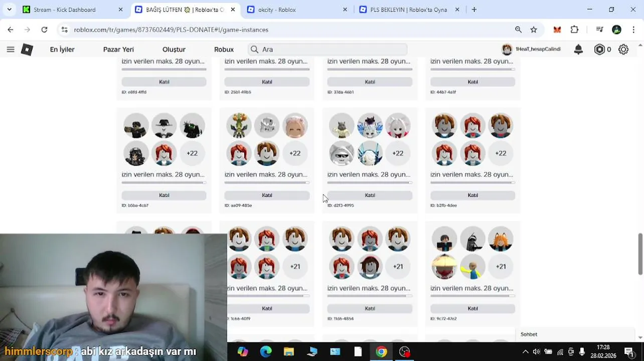Click the Ara search field

pyautogui.click(x=328, y=49)
